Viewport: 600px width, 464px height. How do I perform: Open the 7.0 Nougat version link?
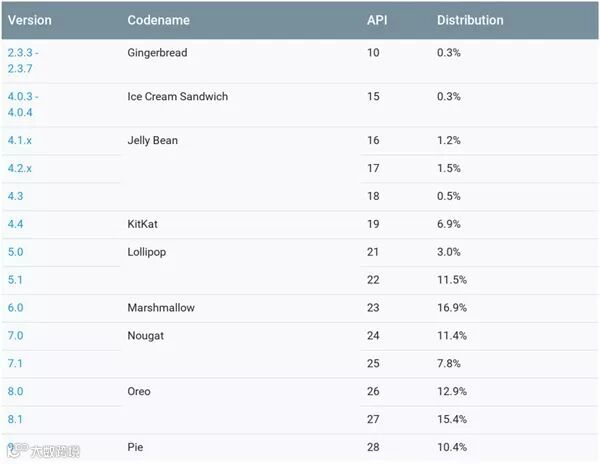(15, 336)
